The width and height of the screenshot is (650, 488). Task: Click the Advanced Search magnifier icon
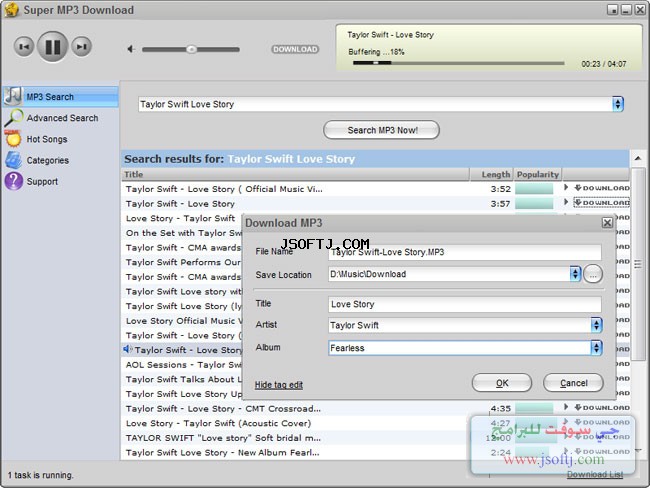[14, 118]
